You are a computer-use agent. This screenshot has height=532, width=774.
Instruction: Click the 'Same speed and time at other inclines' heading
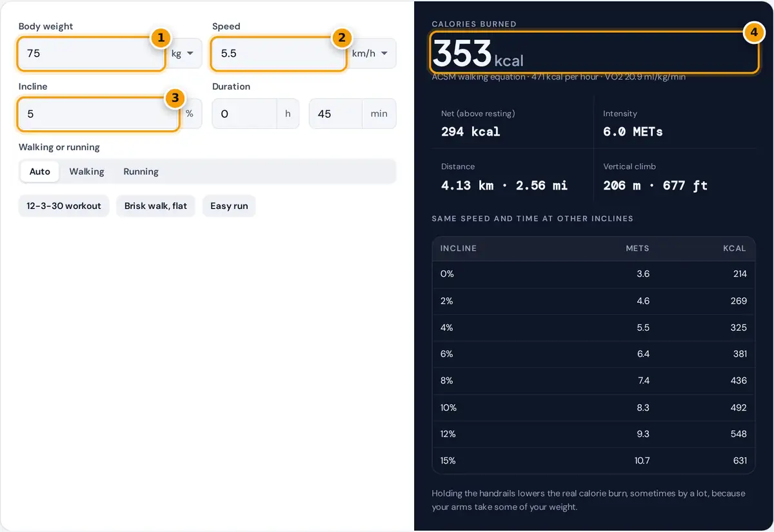pos(533,219)
